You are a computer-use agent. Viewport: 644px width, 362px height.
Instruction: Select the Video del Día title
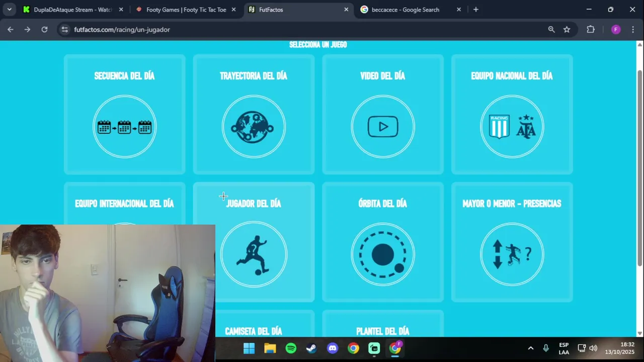pos(383,76)
